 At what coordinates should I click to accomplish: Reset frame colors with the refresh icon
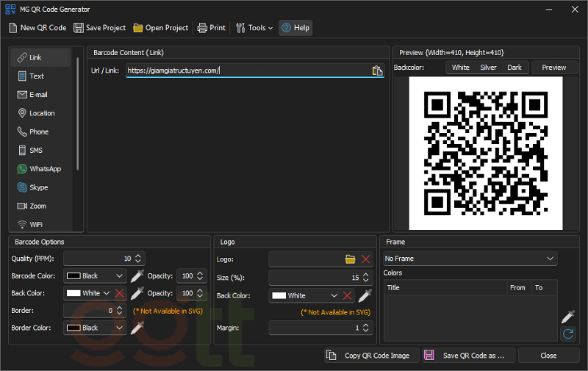coord(567,334)
